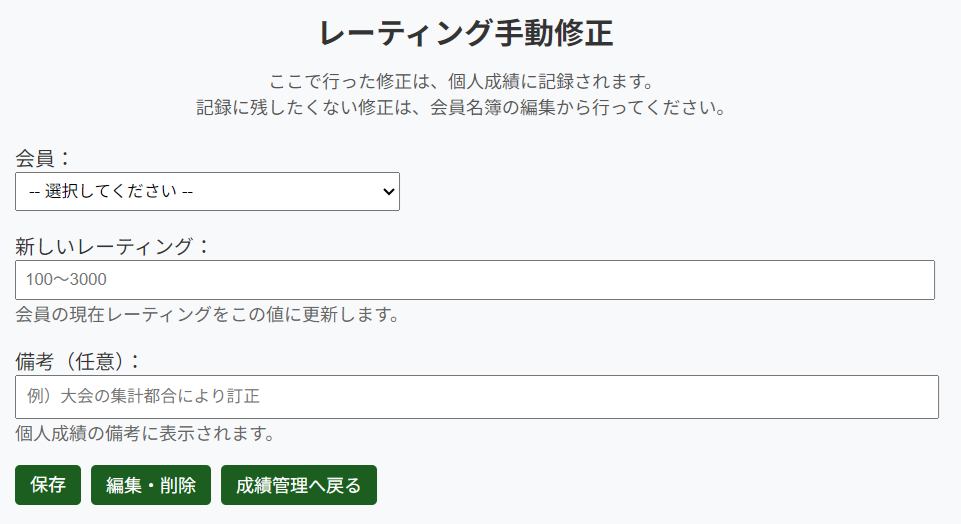Open the 会員 selection dropdown

pyautogui.click(x=207, y=192)
